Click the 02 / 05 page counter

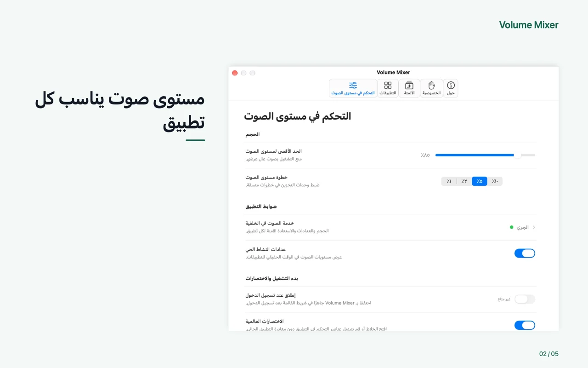coord(549,354)
